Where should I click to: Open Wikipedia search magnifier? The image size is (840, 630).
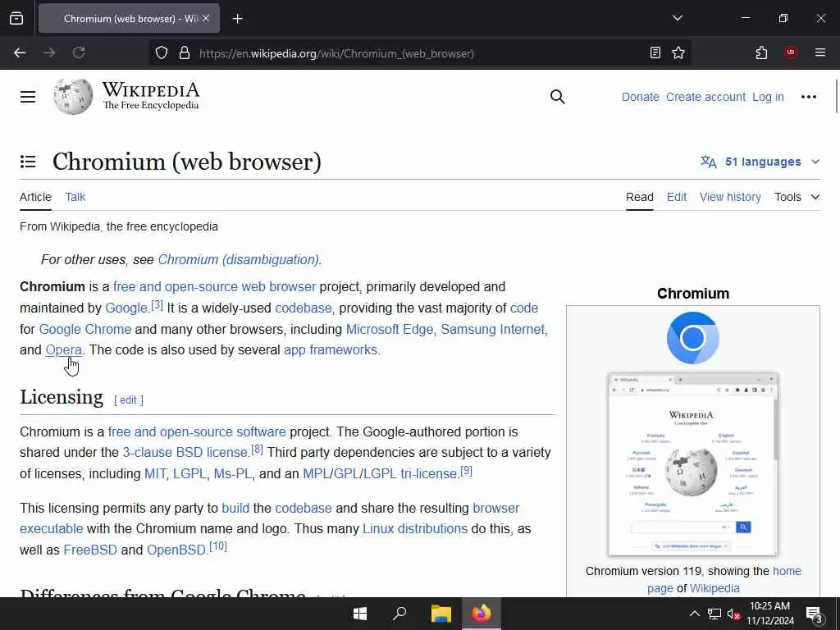pos(558,97)
